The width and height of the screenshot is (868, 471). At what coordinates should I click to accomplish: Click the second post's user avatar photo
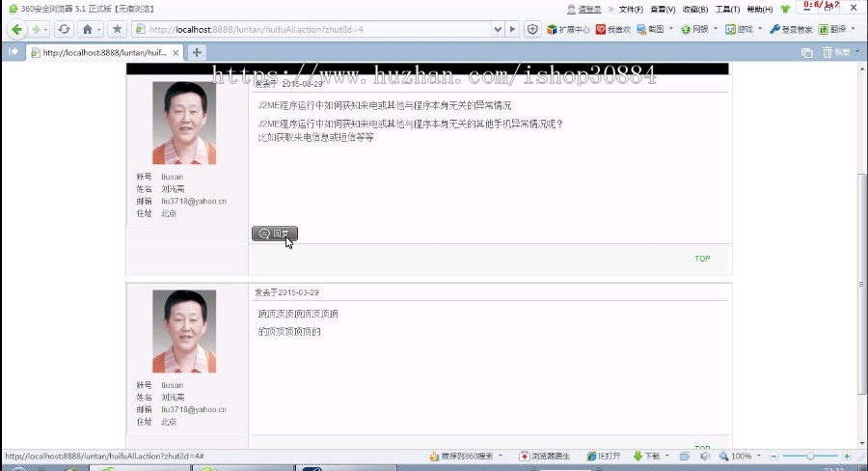(184, 331)
